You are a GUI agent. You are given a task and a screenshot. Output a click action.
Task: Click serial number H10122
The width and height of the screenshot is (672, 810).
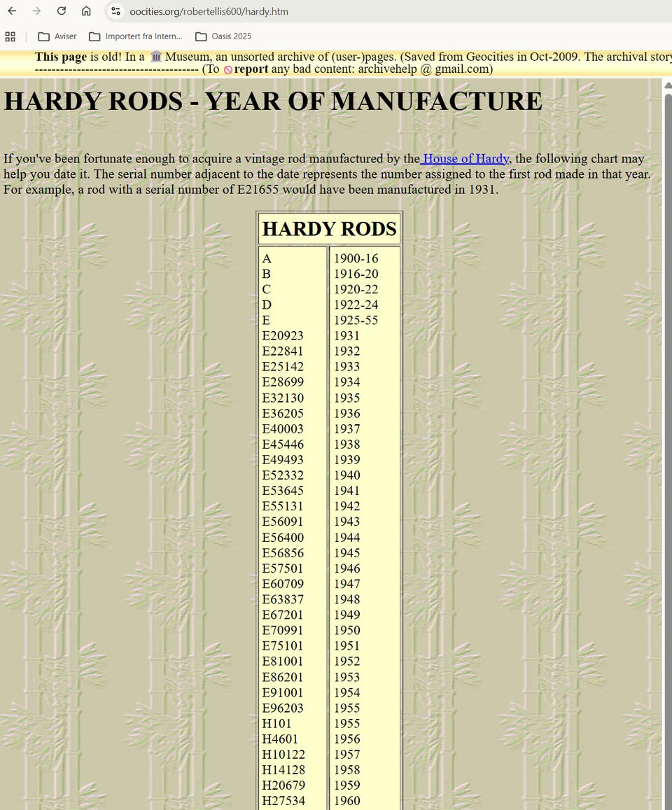pyautogui.click(x=283, y=755)
